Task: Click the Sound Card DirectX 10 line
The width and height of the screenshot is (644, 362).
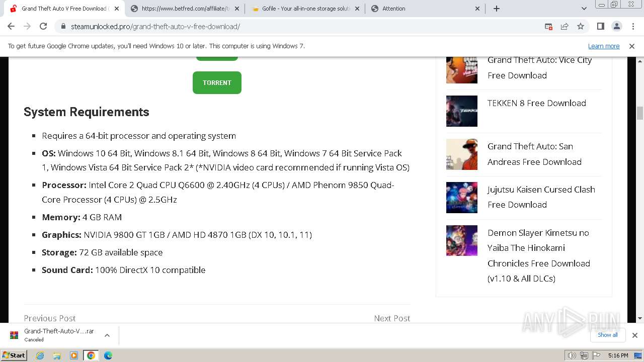Action: 124,270
